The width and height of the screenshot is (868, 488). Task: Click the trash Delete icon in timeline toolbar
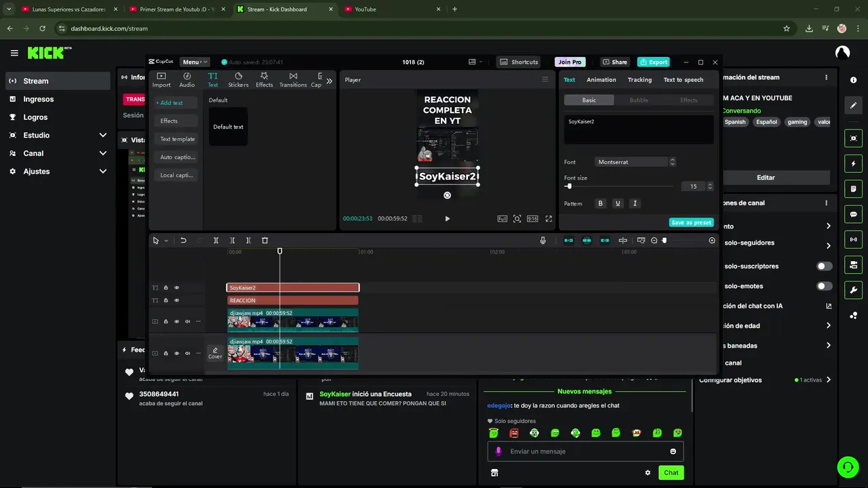tap(265, 241)
